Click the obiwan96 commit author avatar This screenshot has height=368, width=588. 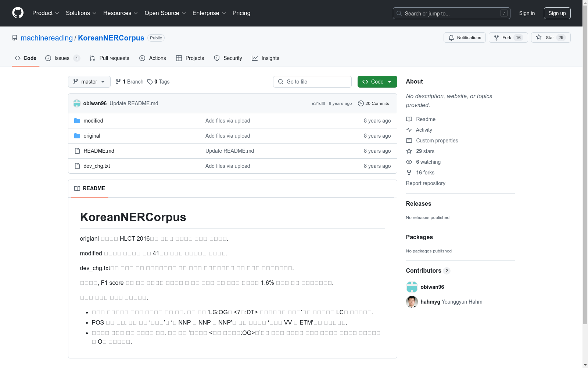point(77,103)
